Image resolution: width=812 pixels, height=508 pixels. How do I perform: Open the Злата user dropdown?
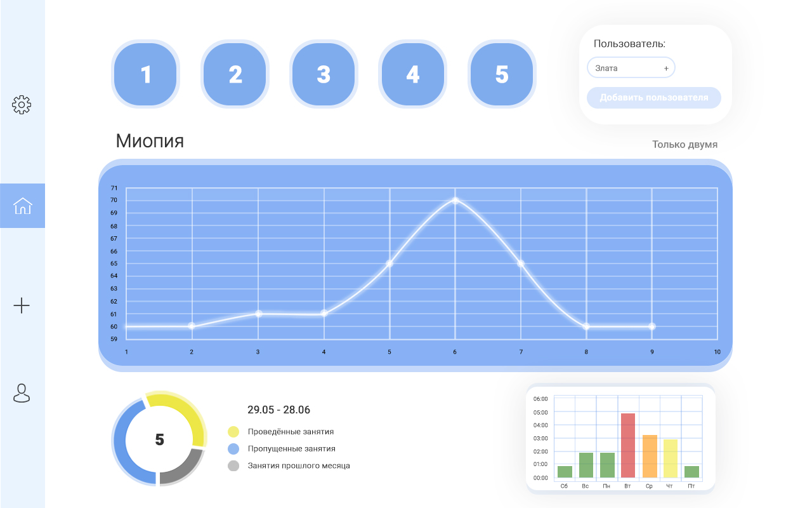(631, 68)
